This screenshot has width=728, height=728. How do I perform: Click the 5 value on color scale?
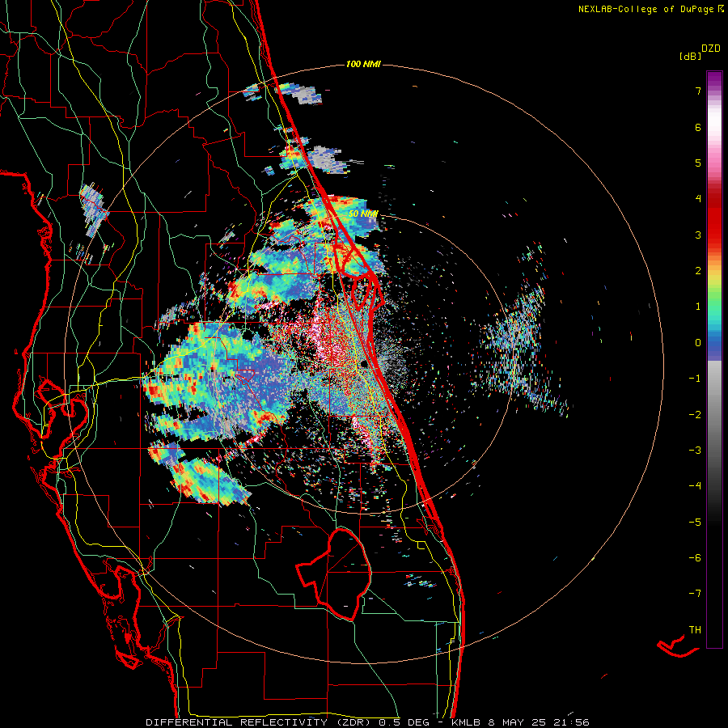point(698,163)
